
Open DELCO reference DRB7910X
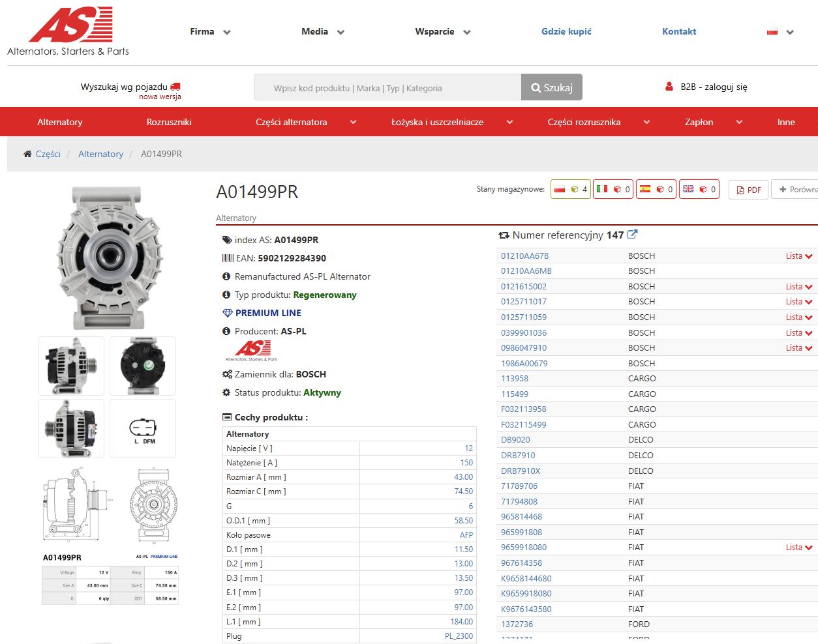point(520,471)
